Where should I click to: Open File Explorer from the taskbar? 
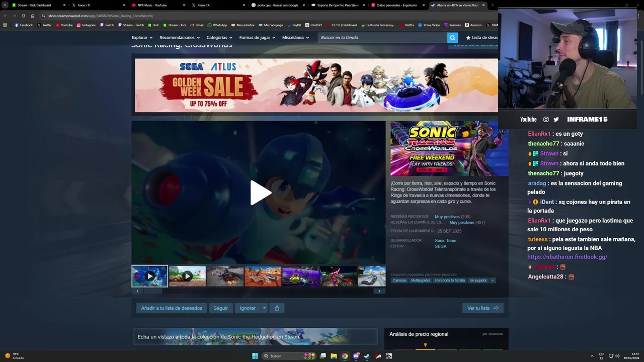tap(334, 356)
